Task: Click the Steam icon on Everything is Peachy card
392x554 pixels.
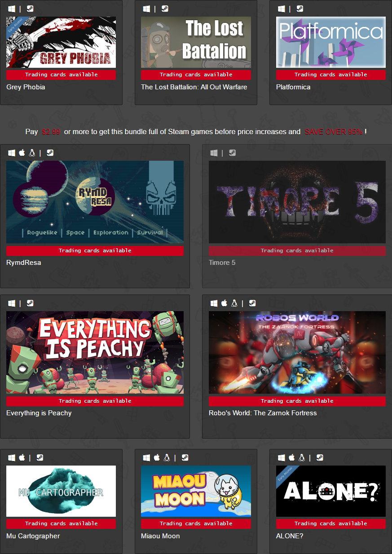Action: click(x=30, y=303)
